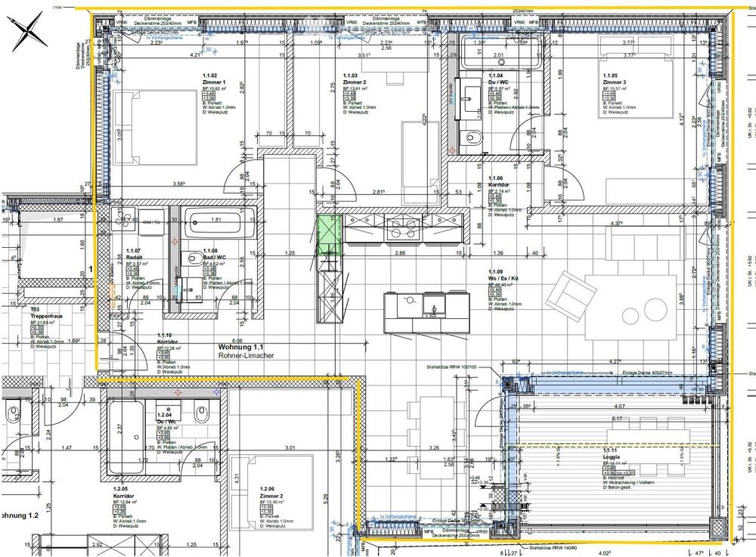Select the '1.1.11 Loggia' room label
This screenshot has height=557, width=756.
612,453
